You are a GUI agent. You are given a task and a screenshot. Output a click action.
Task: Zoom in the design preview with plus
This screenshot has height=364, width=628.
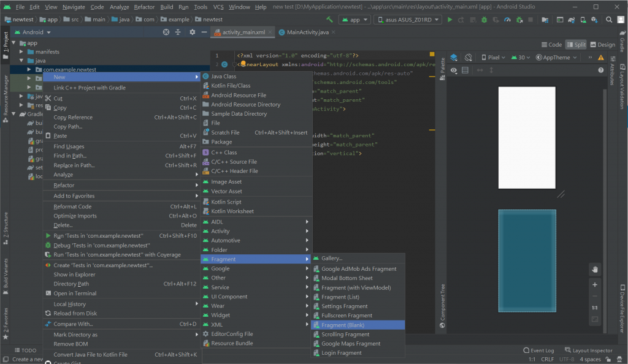[594, 285]
